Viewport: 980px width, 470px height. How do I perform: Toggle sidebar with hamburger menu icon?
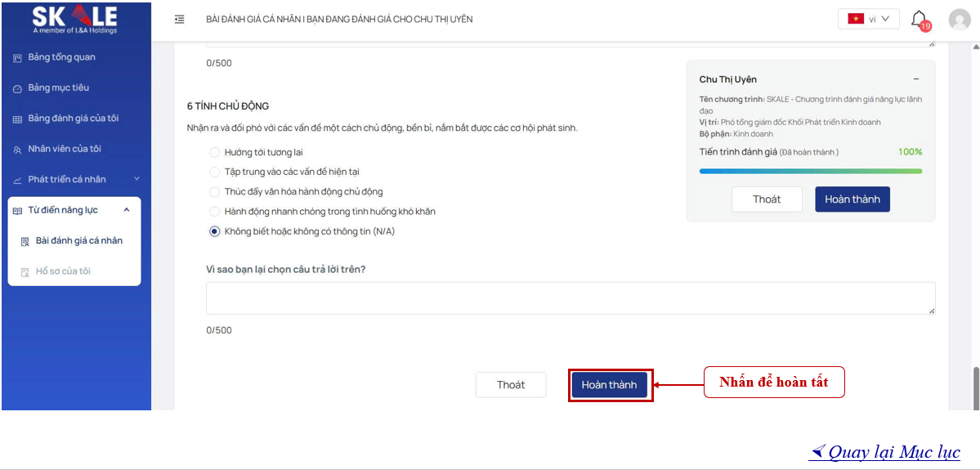point(180,20)
